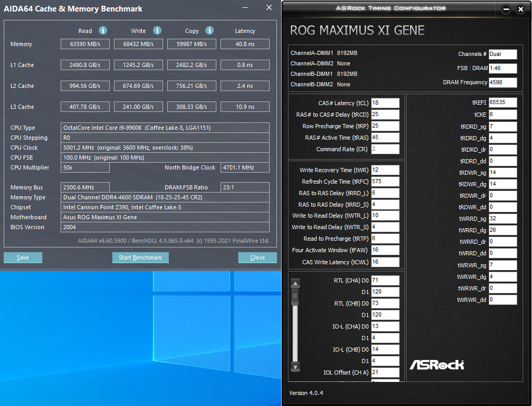Click the L3 Cache Latency value 10.9 ns

pyautogui.click(x=245, y=107)
